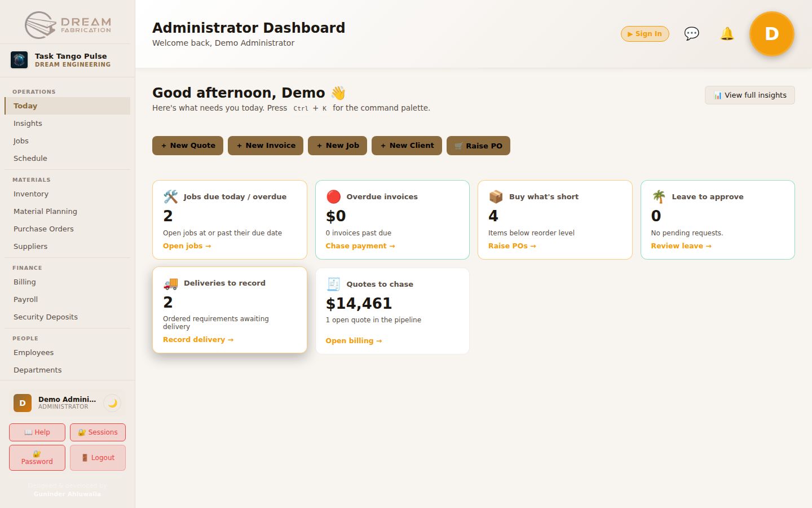Click the Raise PO button
Screen dimensions: 812x508
pos(478,146)
